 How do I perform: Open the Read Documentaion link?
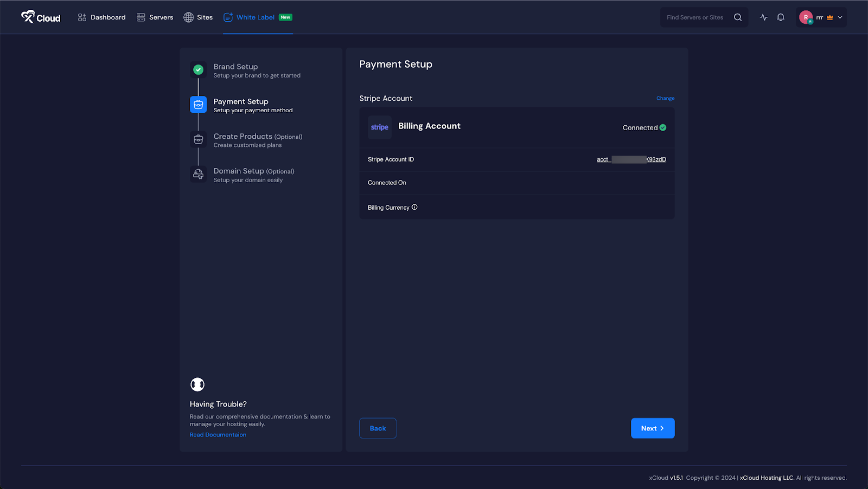click(x=218, y=434)
